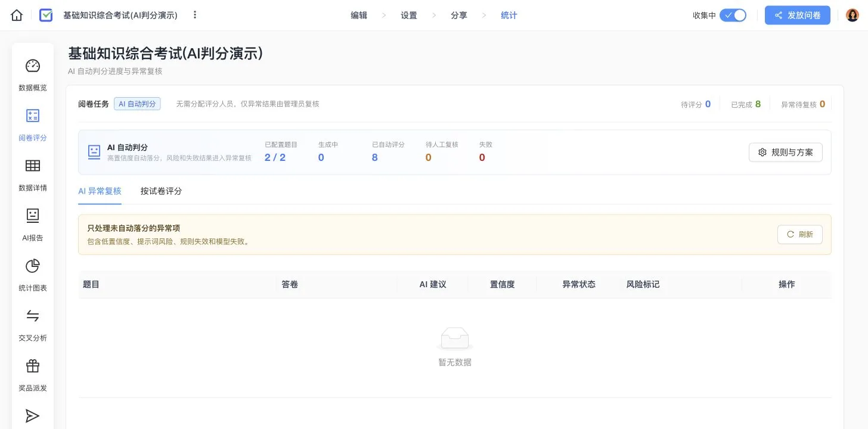Click the AI 自动判分 tag badge

click(137, 104)
